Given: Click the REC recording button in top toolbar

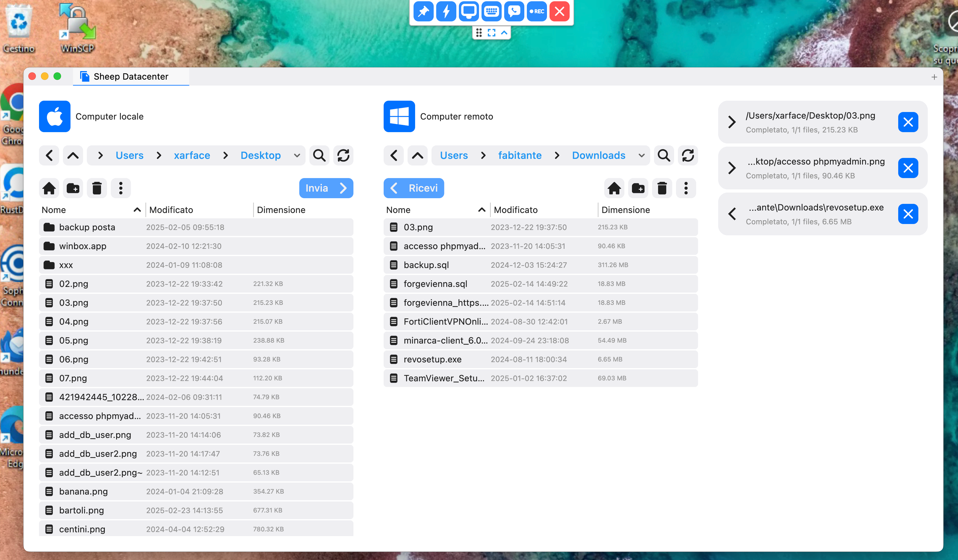Looking at the screenshot, I should pyautogui.click(x=537, y=11).
